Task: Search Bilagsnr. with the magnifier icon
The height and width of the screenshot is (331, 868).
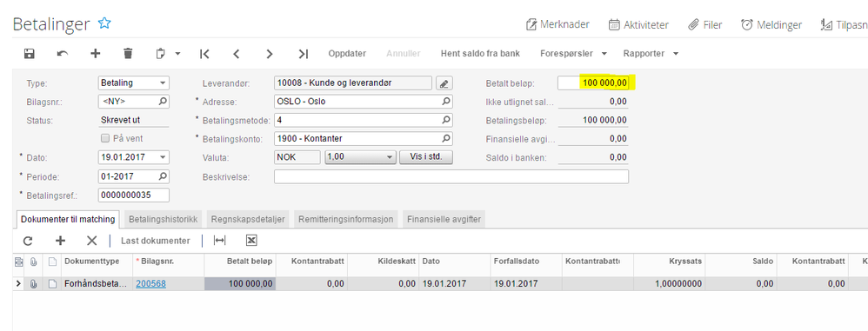Action: (x=163, y=101)
